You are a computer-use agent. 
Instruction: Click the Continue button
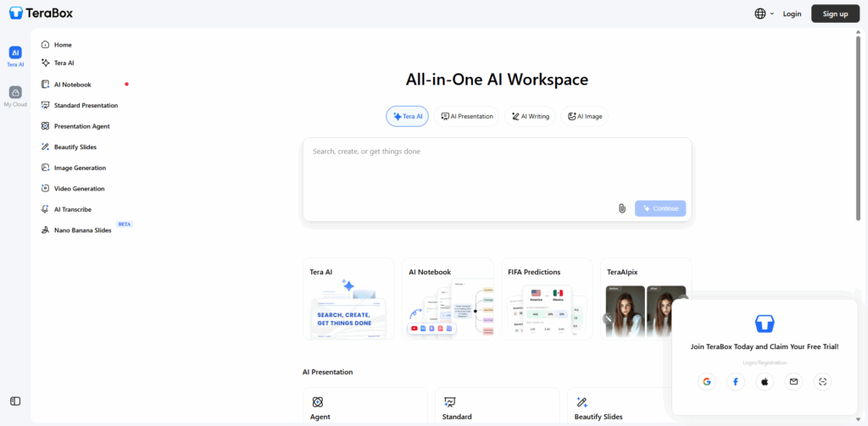[660, 208]
